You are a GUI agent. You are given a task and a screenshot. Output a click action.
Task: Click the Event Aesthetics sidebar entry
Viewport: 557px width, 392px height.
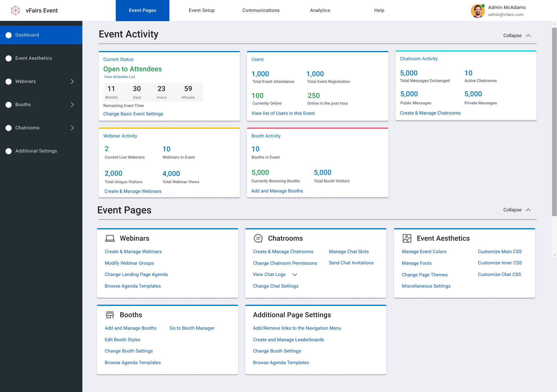pyautogui.click(x=34, y=58)
